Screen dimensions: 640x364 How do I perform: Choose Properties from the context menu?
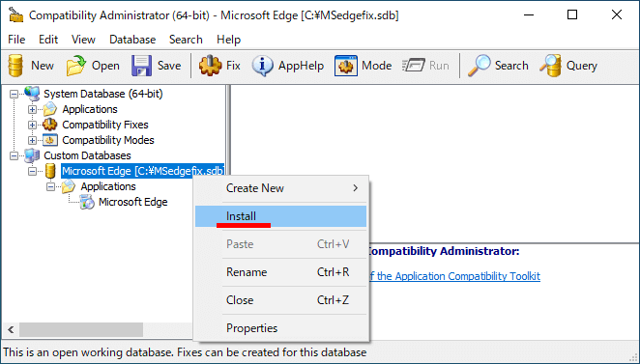coord(280,328)
